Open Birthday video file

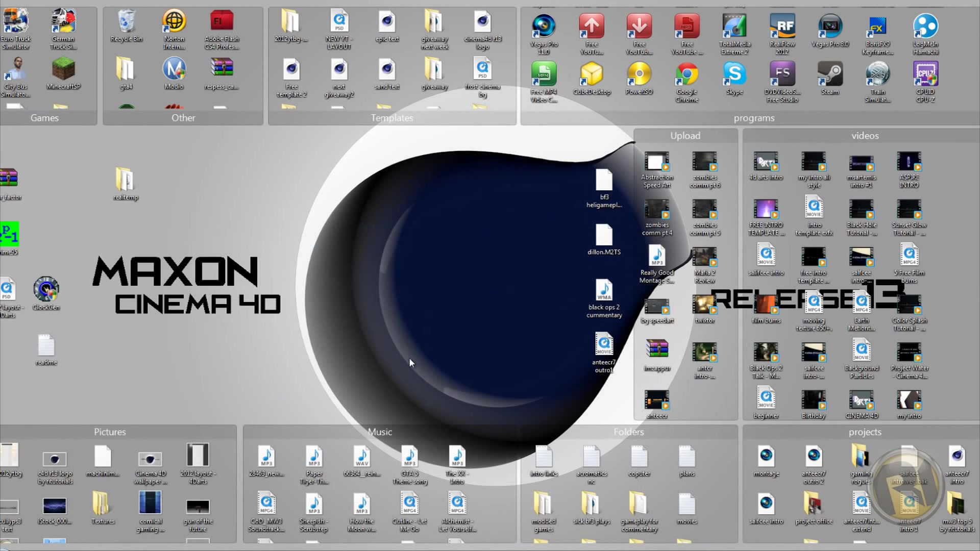pyautogui.click(x=814, y=405)
